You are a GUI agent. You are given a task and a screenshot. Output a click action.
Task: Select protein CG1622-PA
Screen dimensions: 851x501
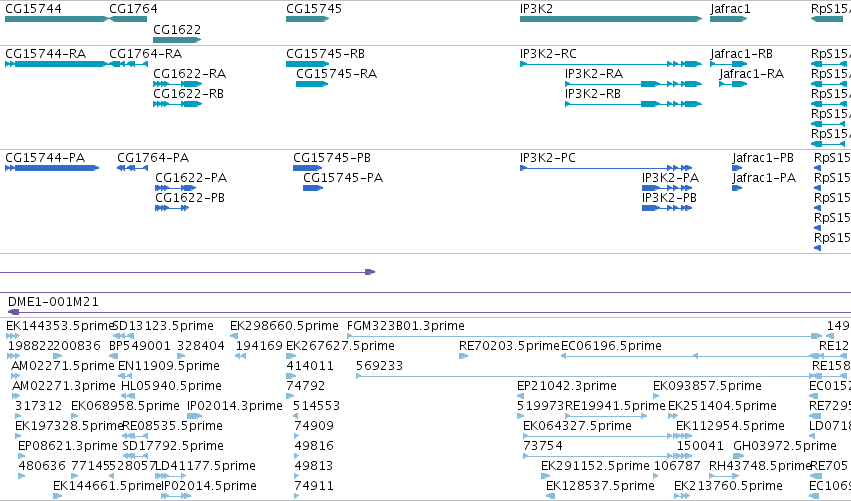[x=175, y=188]
